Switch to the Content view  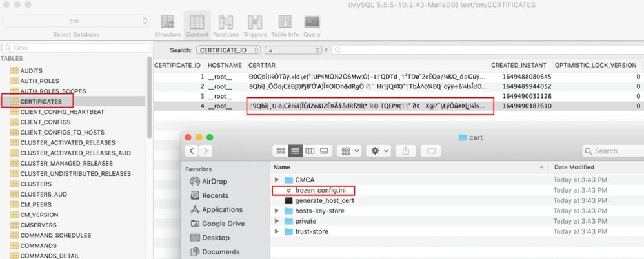pyautogui.click(x=197, y=25)
